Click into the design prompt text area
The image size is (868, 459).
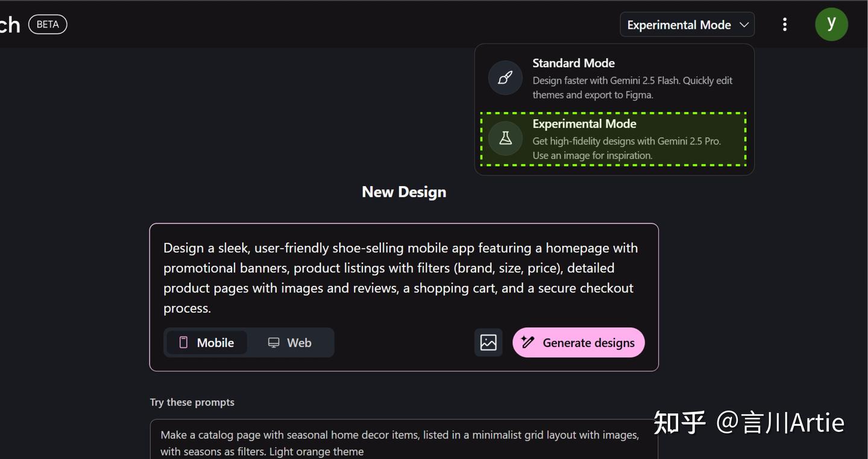[x=403, y=278]
